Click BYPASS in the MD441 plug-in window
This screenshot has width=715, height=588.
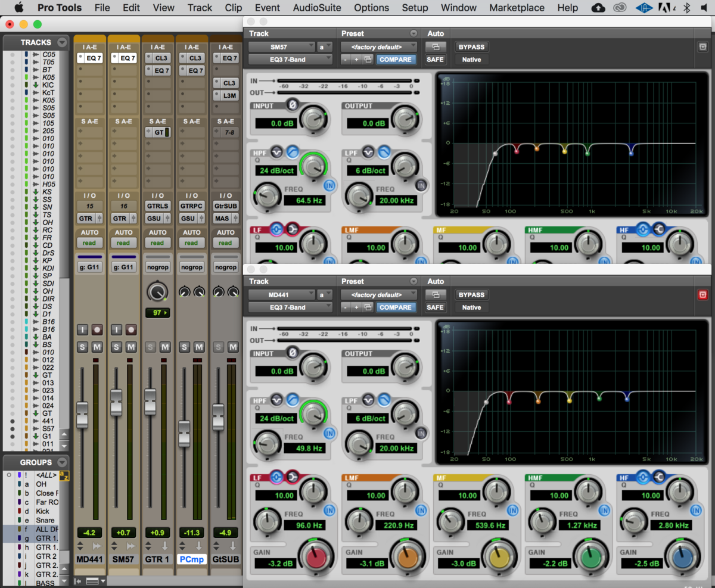click(471, 295)
